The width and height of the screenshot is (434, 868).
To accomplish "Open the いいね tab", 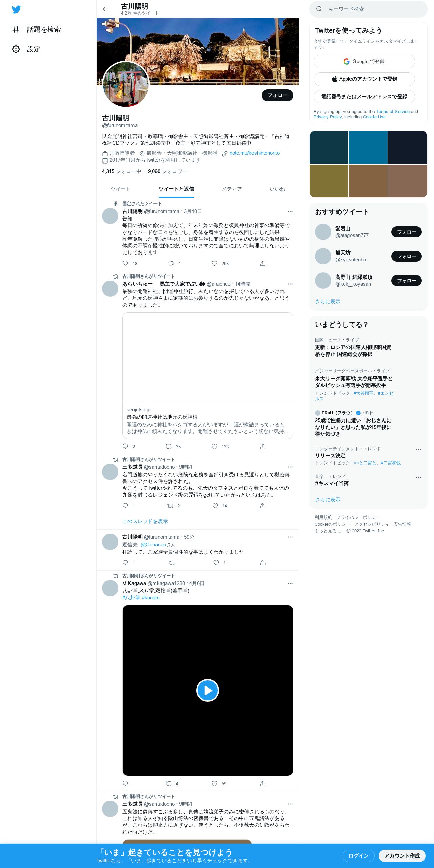I will click(277, 189).
